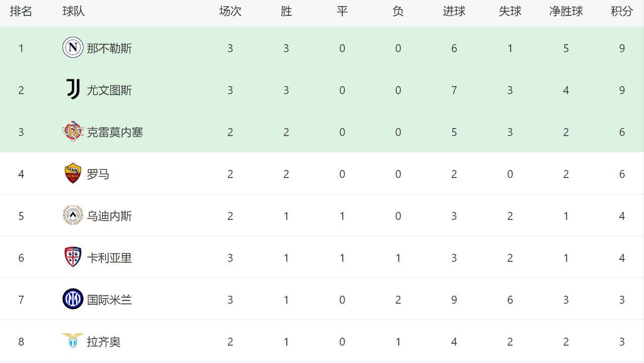
Task: Click the Napoli club logo
Action: [x=73, y=48]
